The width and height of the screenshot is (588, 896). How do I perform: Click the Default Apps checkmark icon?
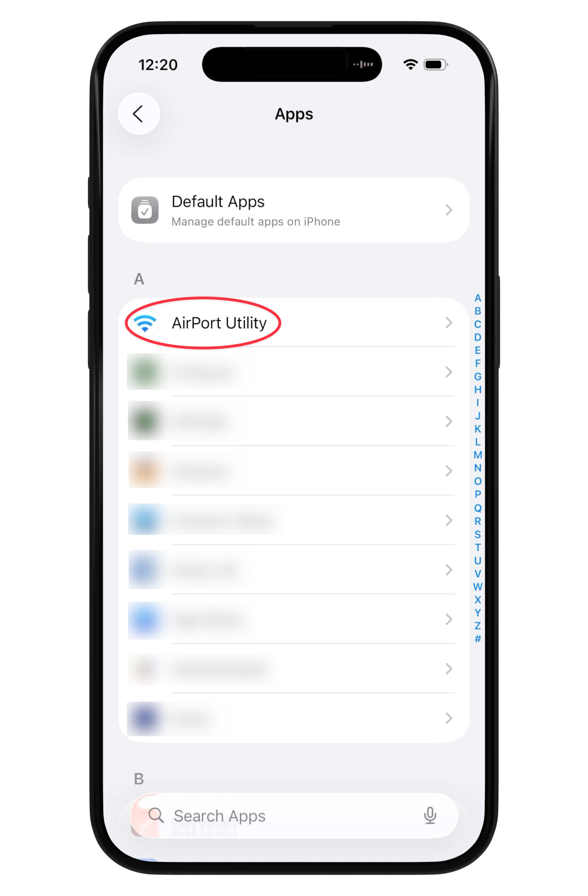145,210
